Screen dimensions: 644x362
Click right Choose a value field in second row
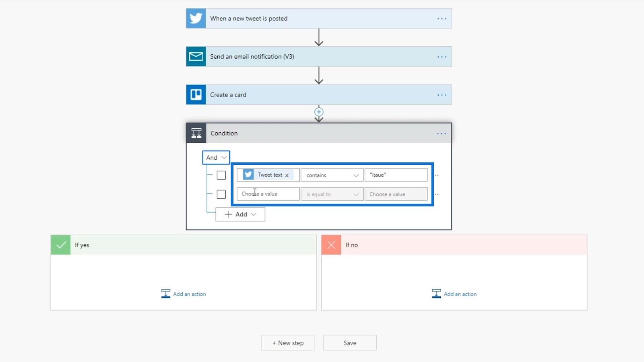396,194
